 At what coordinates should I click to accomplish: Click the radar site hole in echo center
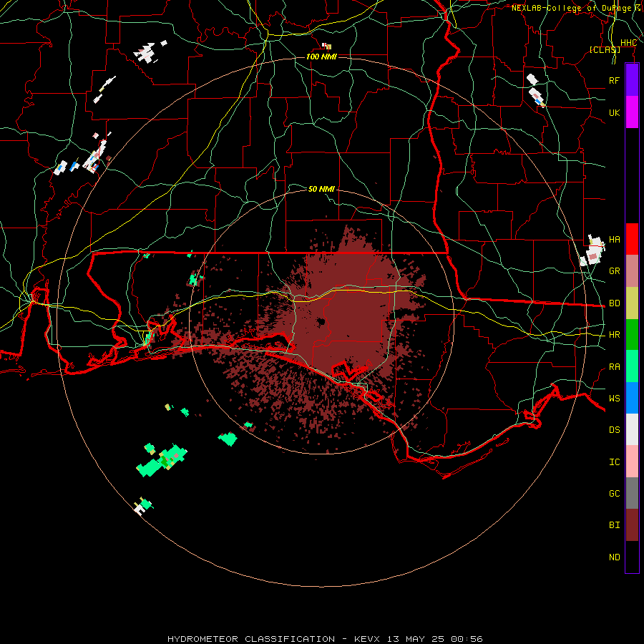321,321
